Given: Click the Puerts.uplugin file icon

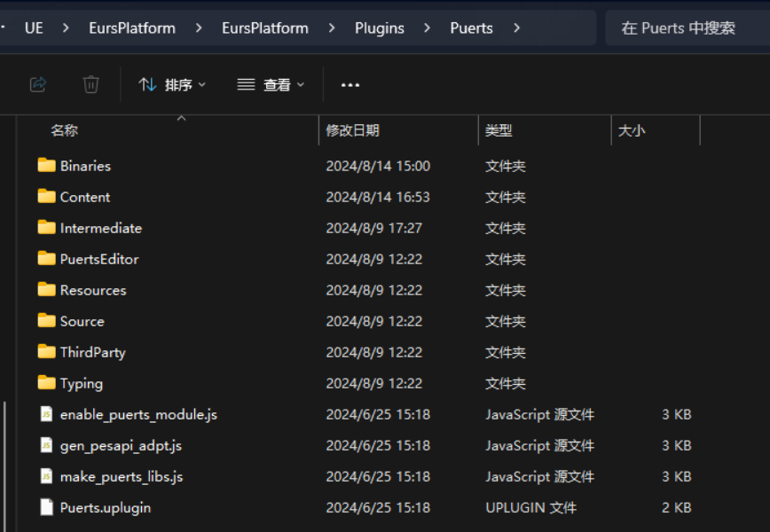Looking at the screenshot, I should click(47, 507).
